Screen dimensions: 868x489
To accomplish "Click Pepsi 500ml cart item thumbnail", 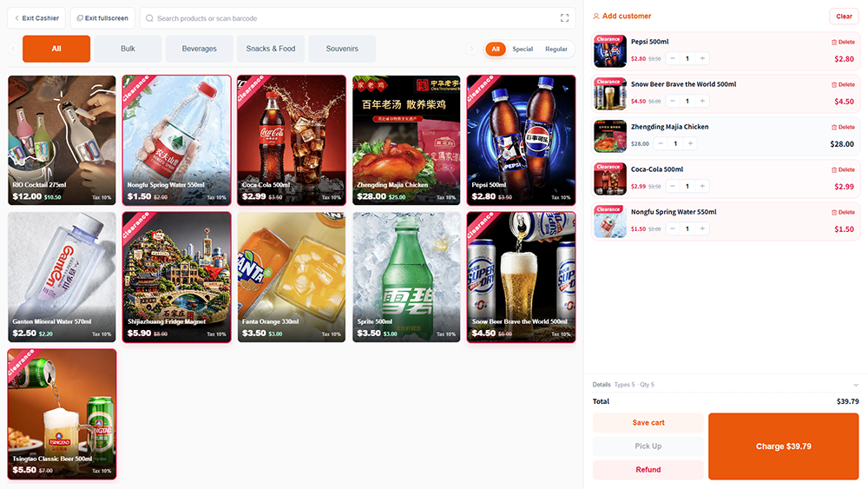I will pos(610,51).
